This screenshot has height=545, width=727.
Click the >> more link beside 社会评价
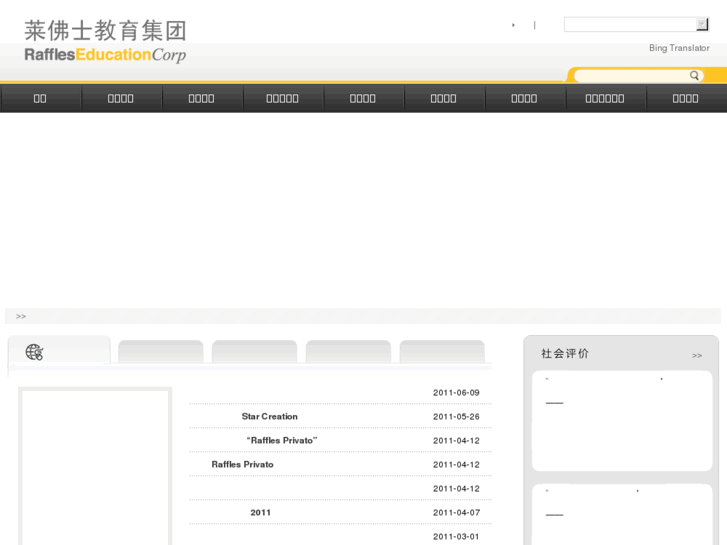click(x=697, y=356)
